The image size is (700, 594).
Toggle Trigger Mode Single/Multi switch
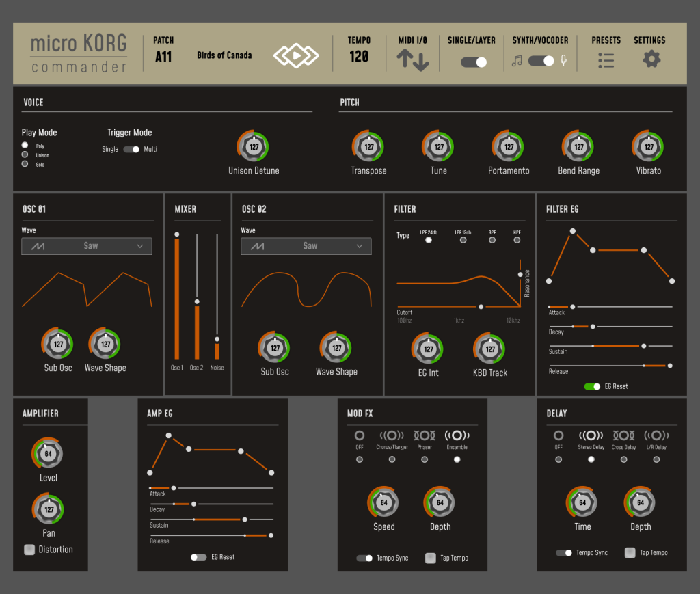[131, 149]
